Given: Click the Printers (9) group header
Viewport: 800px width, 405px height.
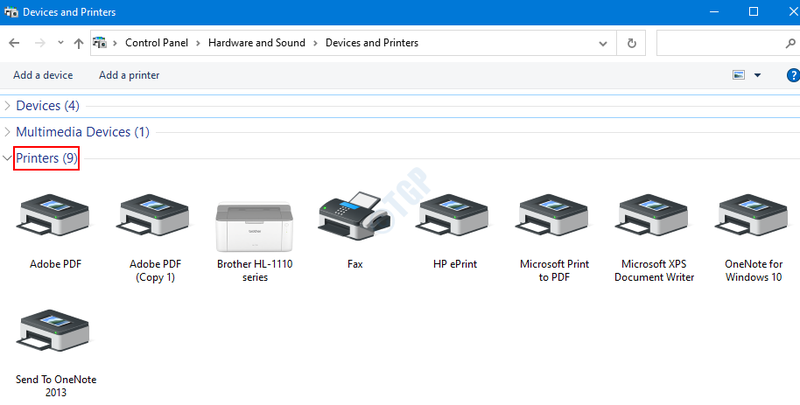Looking at the screenshot, I should 46,158.
